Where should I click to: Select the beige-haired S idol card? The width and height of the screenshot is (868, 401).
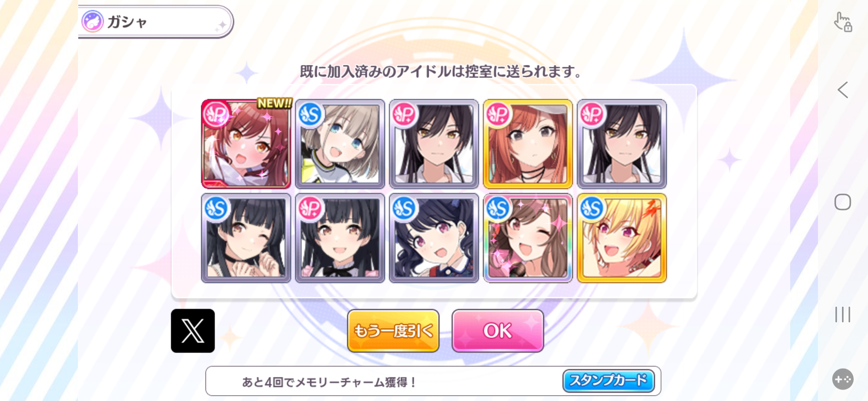coord(340,144)
